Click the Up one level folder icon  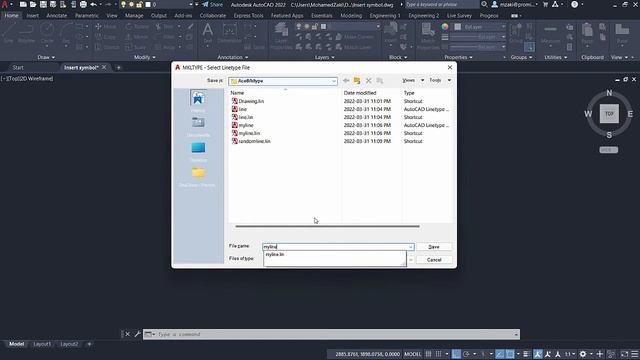[x=357, y=81]
